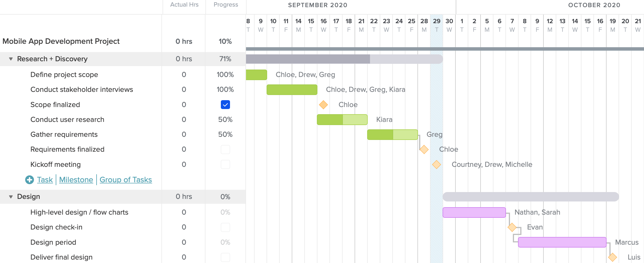Collapse the Research + Discovery group
The height and width of the screenshot is (263, 644).
(x=11, y=59)
